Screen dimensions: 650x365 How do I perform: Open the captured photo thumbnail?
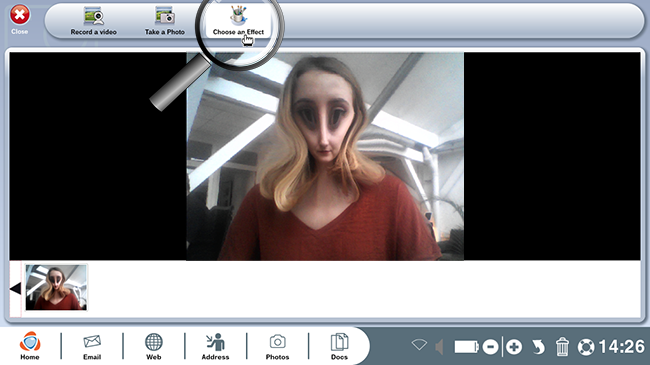pyautogui.click(x=56, y=287)
